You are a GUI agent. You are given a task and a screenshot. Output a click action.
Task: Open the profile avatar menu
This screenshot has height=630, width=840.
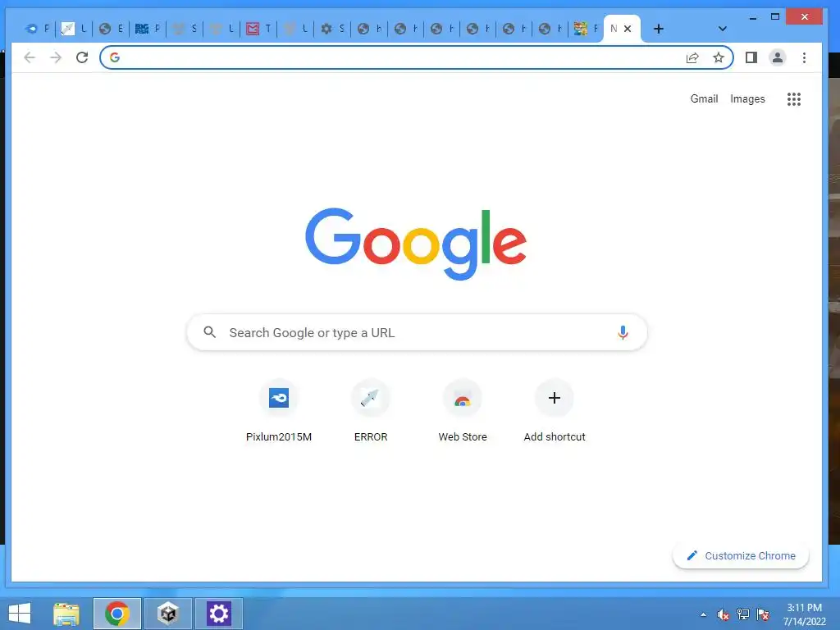click(x=778, y=57)
